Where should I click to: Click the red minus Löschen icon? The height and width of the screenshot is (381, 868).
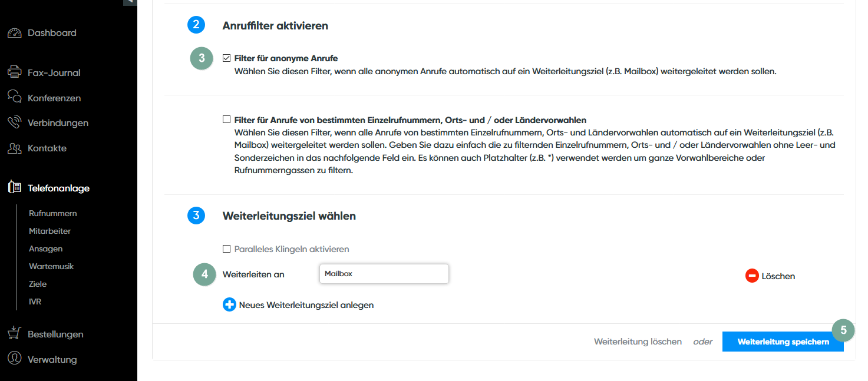pyautogui.click(x=752, y=276)
